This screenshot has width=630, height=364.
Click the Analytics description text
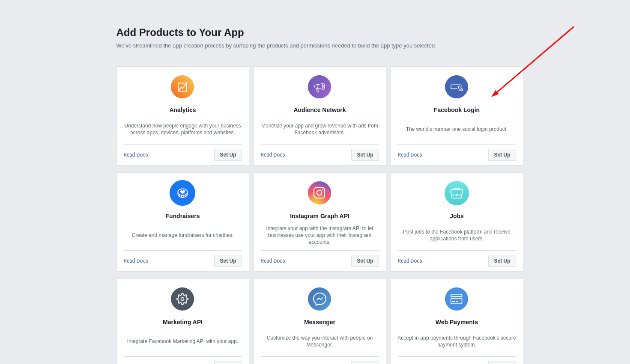click(x=182, y=129)
